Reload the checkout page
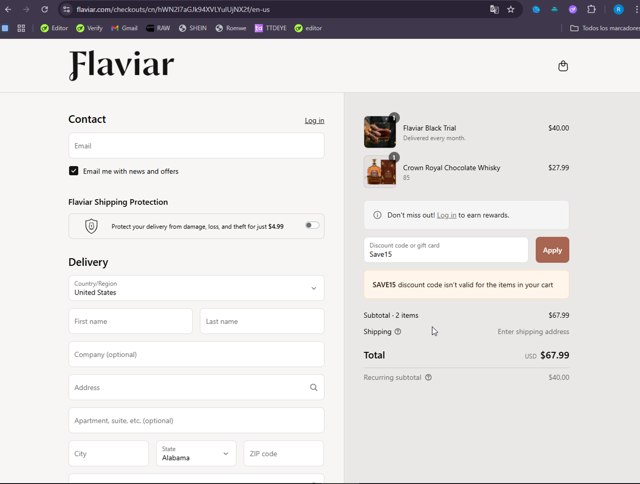 point(44,9)
